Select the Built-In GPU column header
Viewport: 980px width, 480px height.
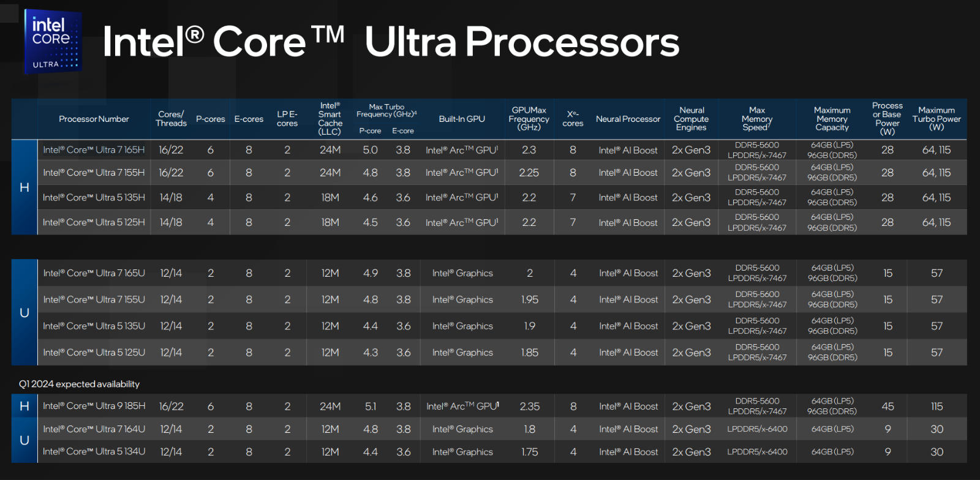[x=462, y=119]
